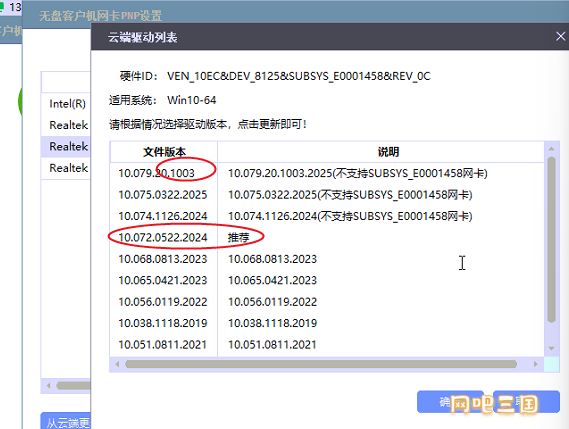Click driver list scroll down arrow

551,348
